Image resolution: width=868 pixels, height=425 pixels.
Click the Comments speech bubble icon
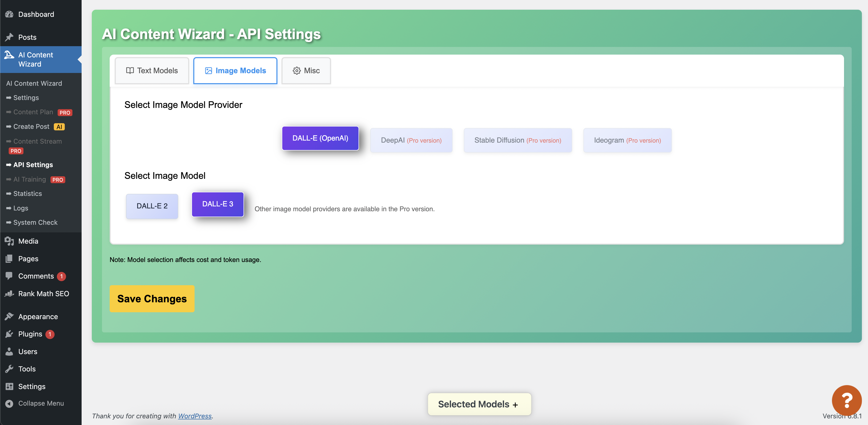pyautogui.click(x=9, y=276)
